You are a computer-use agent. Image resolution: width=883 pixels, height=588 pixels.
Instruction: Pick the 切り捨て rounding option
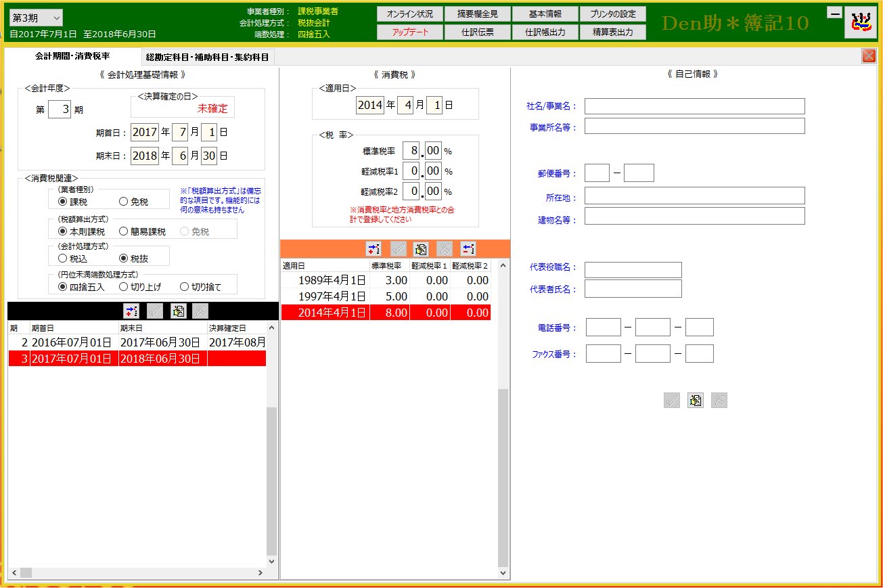pyautogui.click(x=184, y=287)
